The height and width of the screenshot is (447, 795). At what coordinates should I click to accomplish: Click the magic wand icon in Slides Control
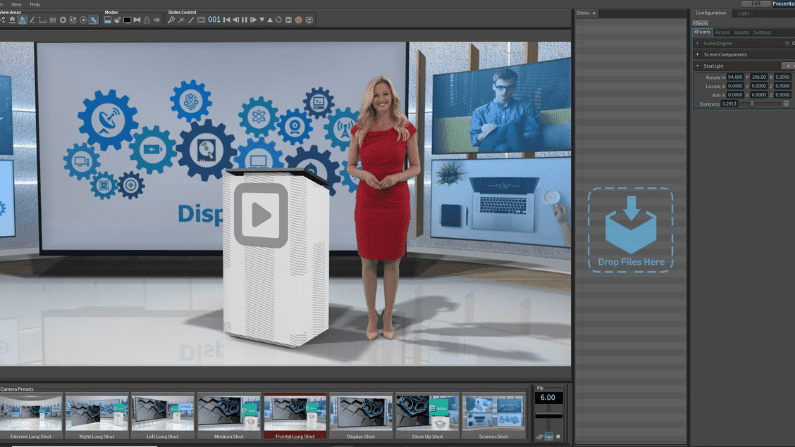click(182, 20)
